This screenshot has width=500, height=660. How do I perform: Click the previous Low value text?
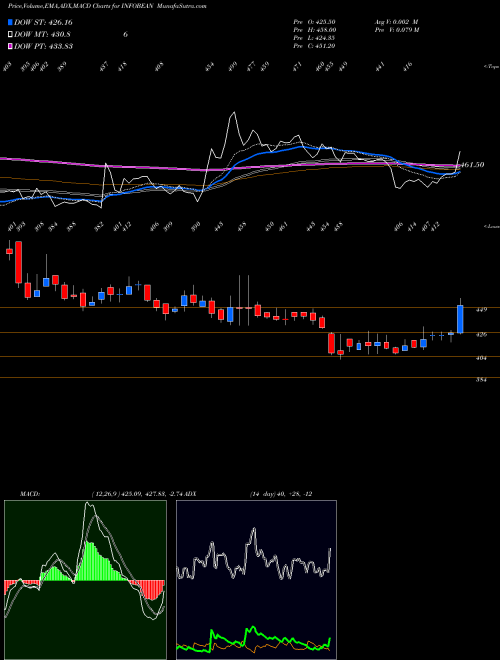coord(314,38)
